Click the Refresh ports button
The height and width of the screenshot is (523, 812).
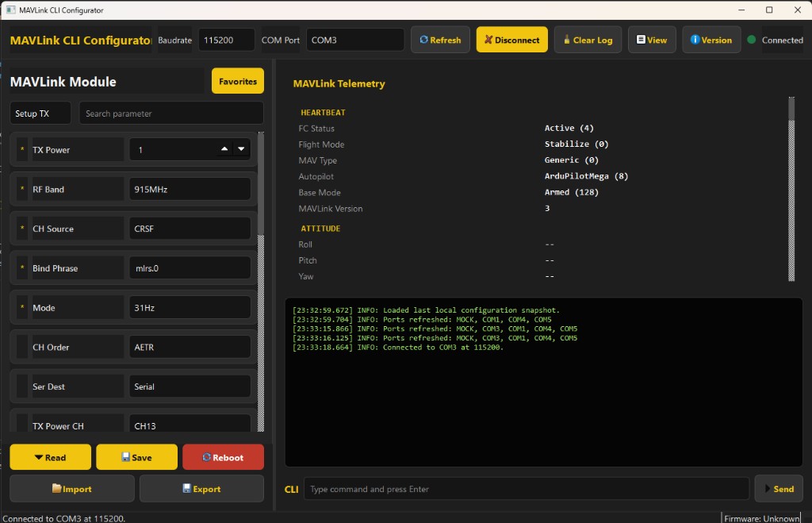coord(440,40)
